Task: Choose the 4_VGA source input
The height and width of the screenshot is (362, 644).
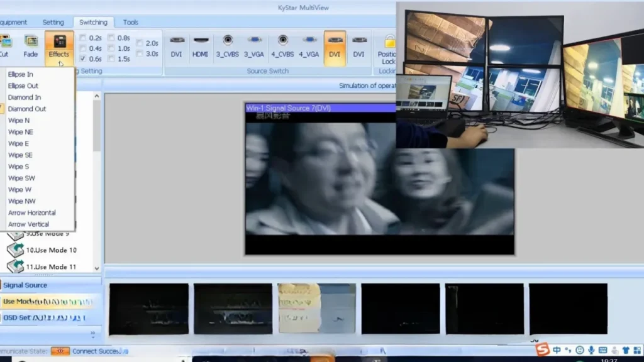Action: (x=308, y=45)
